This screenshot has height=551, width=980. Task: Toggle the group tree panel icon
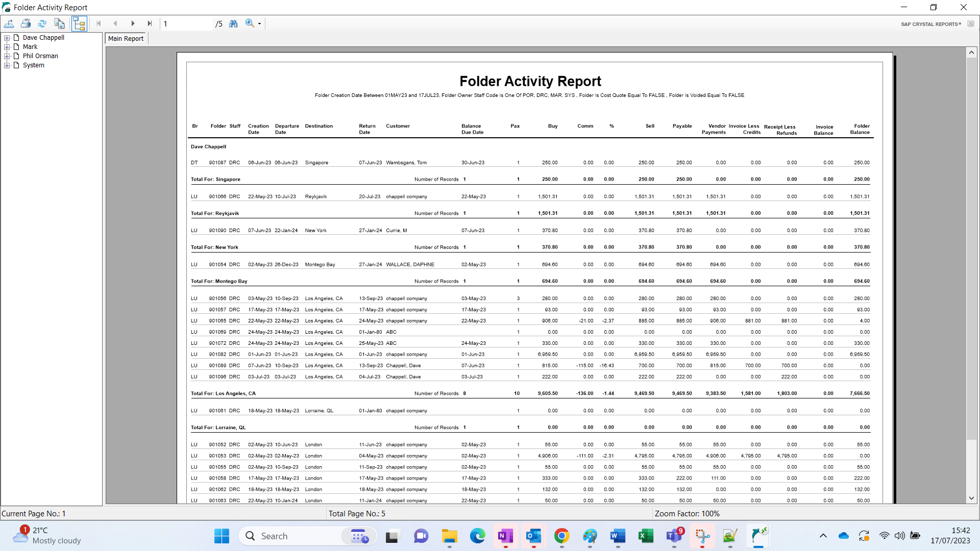(x=79, y=23)
